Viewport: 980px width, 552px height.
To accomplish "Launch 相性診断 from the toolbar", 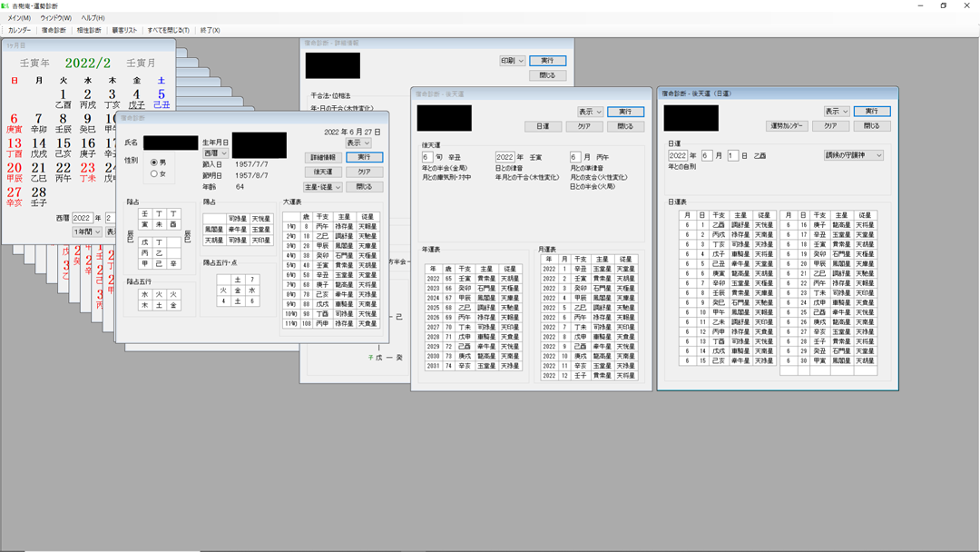I will (89, 30).
